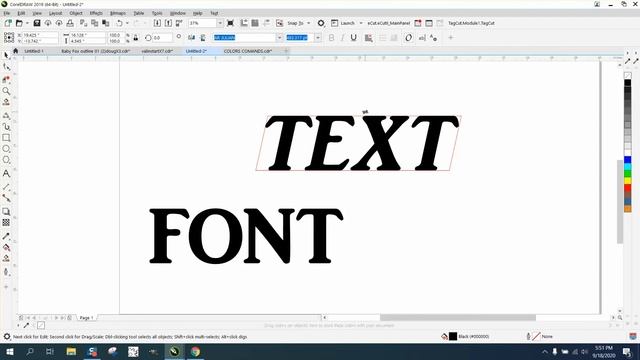Open the Font name dropdown arrow
Screen dimensions: 640x360
tap(280, 38)
